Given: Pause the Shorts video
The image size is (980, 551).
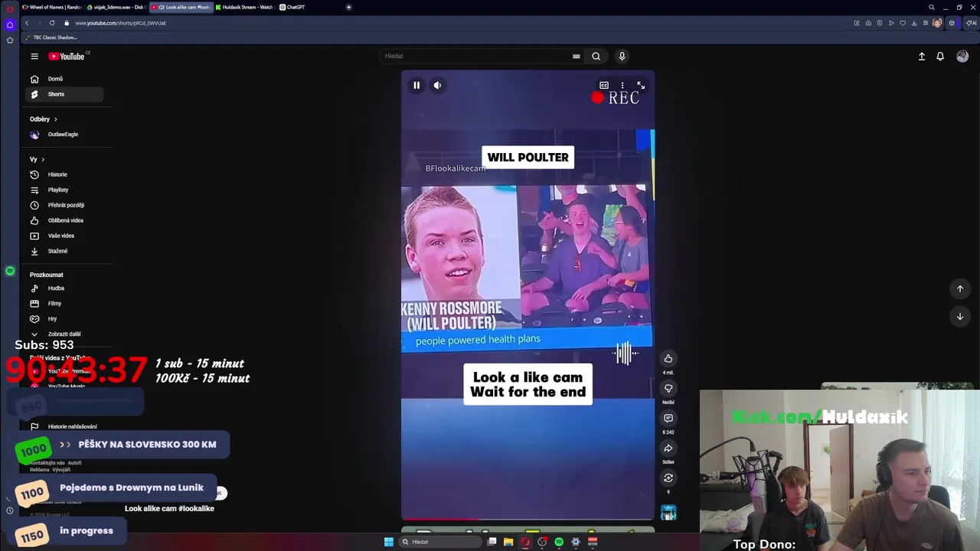Looking at the screenshot, I should click(416, 85).
